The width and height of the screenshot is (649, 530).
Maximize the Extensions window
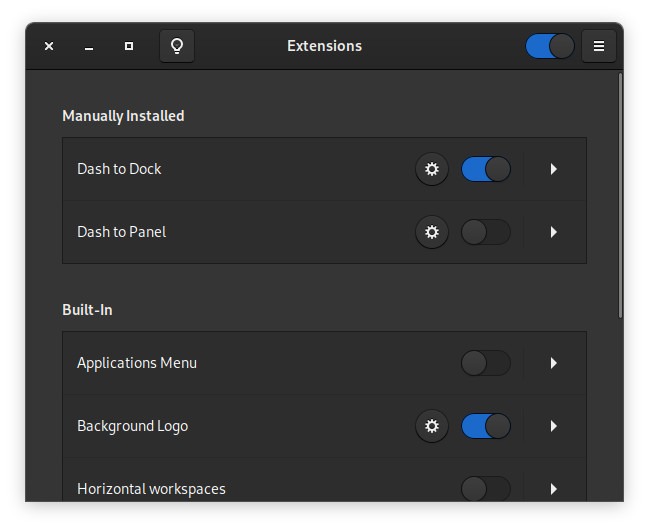(x=129, y=46)
